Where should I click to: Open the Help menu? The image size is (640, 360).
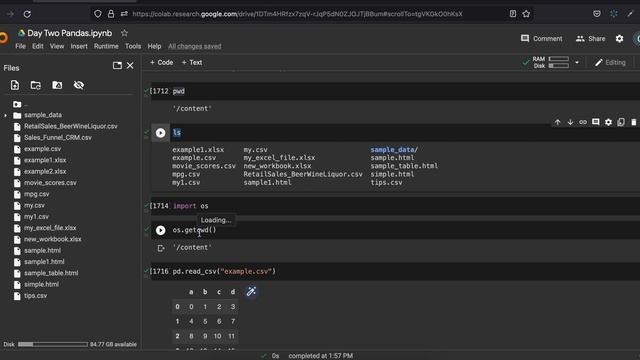tap(154, 46)
